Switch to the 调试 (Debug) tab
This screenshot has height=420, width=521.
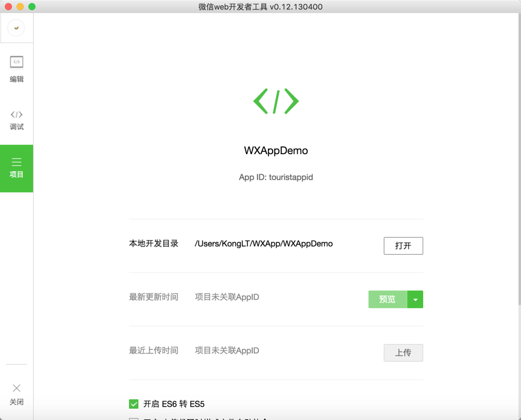pyautogui.click(x=16, y=121)
